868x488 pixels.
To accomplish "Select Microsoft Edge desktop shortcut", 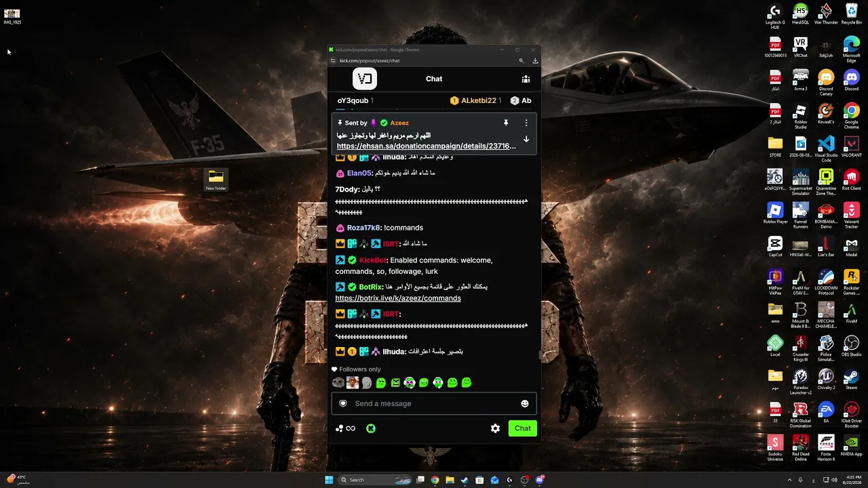I will [x=852, y=50].
